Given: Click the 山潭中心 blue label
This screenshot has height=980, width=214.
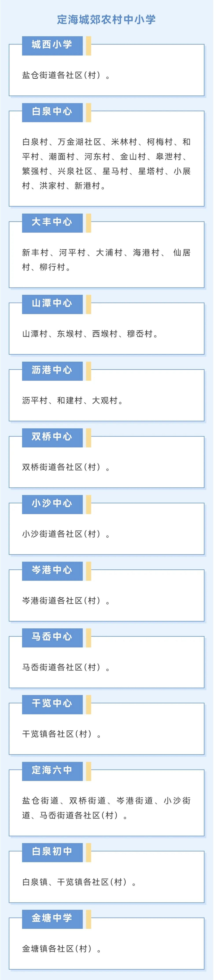Looking at the screenshot, I should pos(53,304).
